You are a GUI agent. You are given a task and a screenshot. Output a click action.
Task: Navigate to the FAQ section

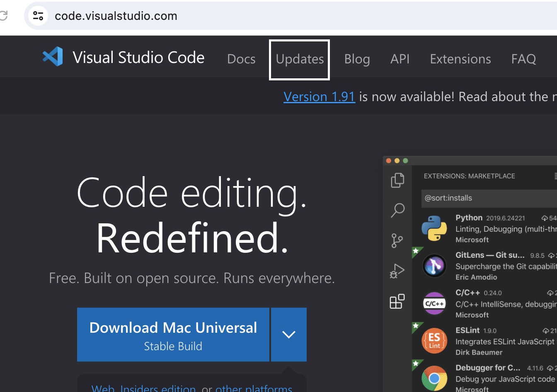pyautogui.click(x=523, y=59)
